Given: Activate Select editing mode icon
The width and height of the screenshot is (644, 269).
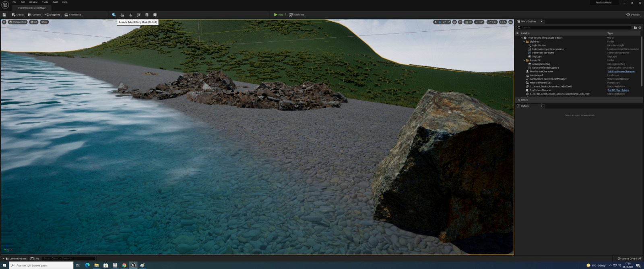Looking at the screenshot, I should tap(114, 15).
